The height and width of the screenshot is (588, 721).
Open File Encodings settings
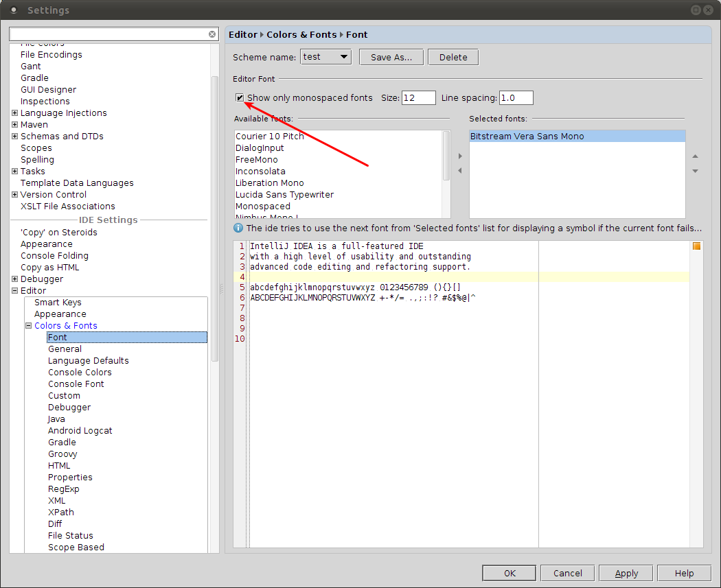(51, 55)
